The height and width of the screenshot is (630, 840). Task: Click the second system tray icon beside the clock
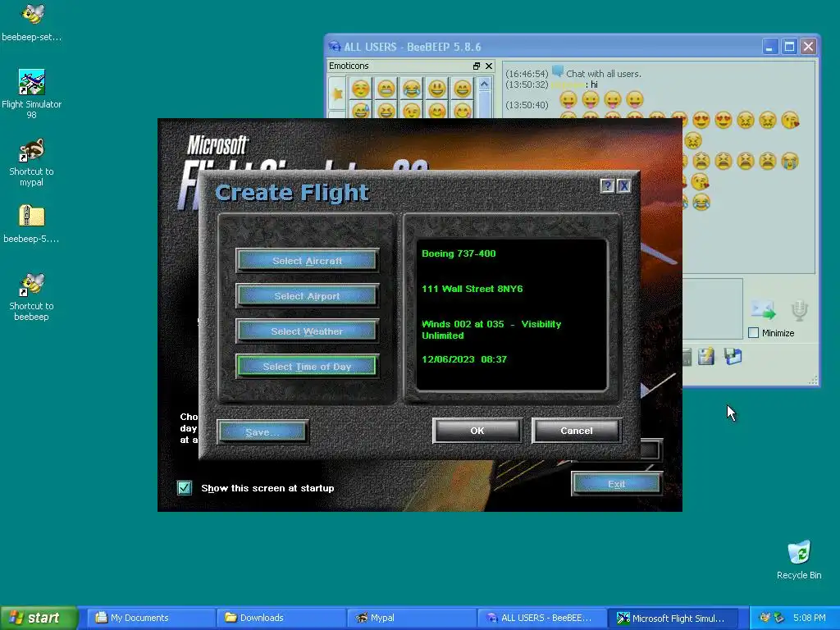779,618
